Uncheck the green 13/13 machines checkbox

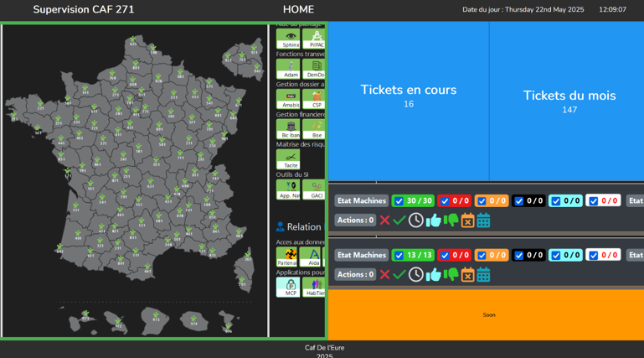click(x=399, y=255)
